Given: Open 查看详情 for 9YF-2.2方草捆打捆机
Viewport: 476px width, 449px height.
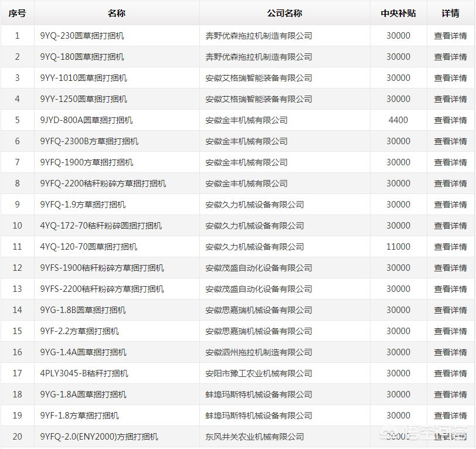Looking at the screenshot, I should pyautogui.click(x=450, y=331).
